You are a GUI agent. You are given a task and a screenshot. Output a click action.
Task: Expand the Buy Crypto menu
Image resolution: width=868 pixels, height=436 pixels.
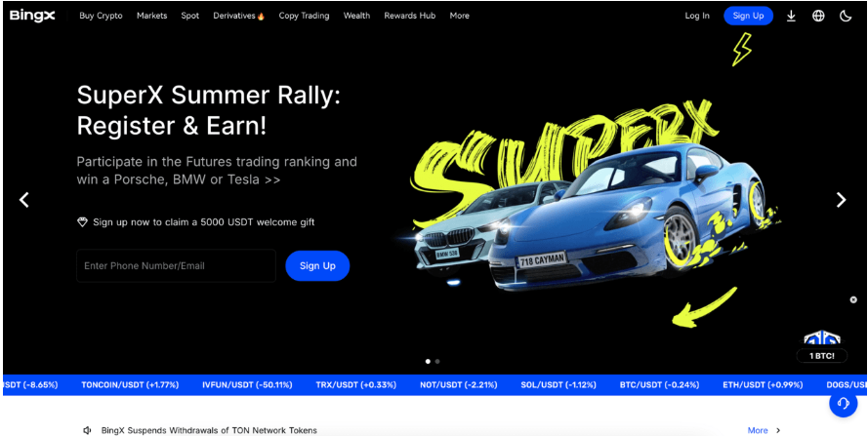(101, 16)
